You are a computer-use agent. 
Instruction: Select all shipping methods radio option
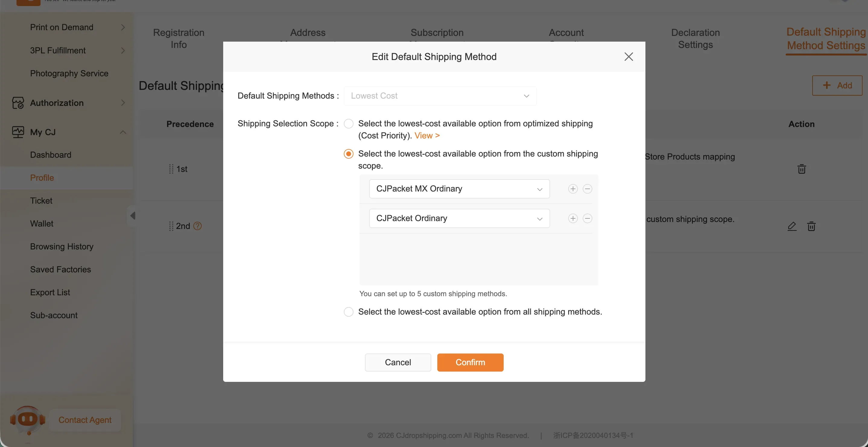tap(348, 312)
